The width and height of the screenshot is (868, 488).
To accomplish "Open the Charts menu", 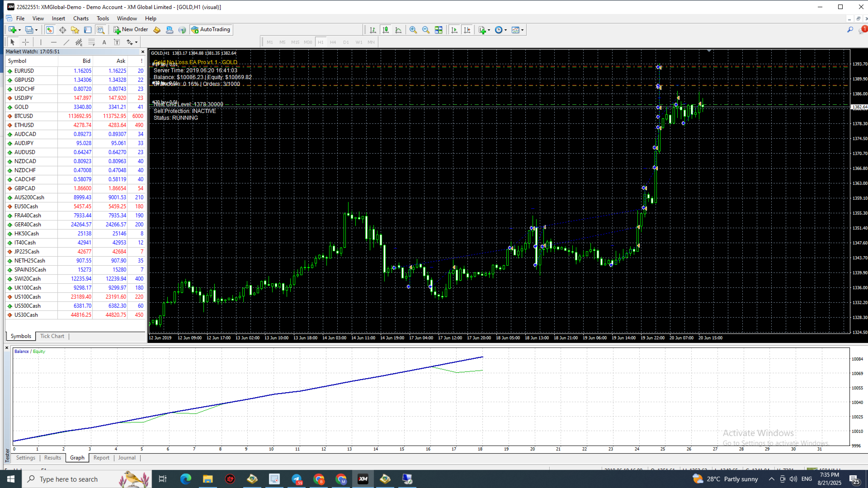I will pyautogui.click(x=81, y=19).
